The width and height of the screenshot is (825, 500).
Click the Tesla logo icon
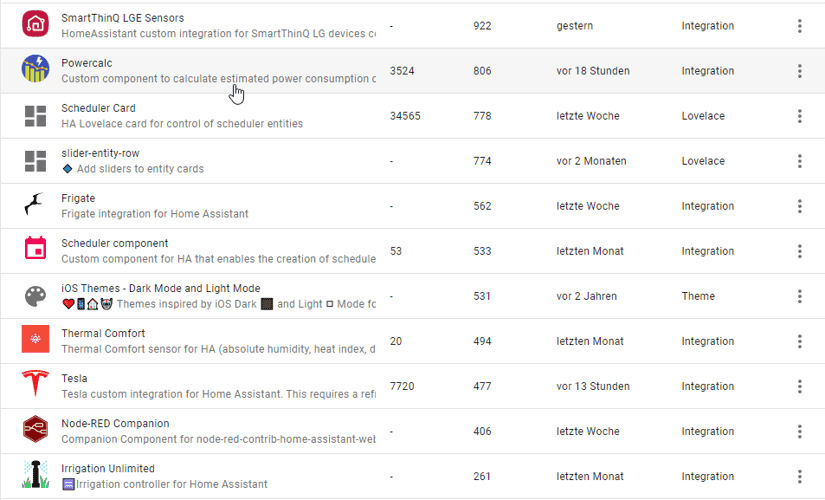[36, 386]
